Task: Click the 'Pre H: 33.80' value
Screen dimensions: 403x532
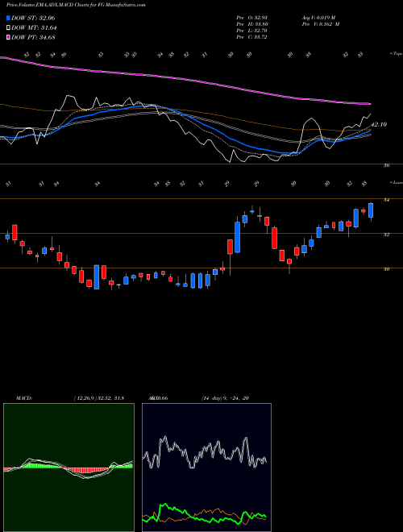Action: coord(251,24)
